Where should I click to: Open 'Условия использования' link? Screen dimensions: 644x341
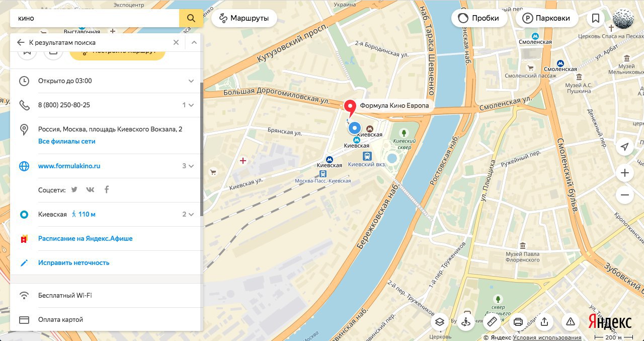[547, 337]
